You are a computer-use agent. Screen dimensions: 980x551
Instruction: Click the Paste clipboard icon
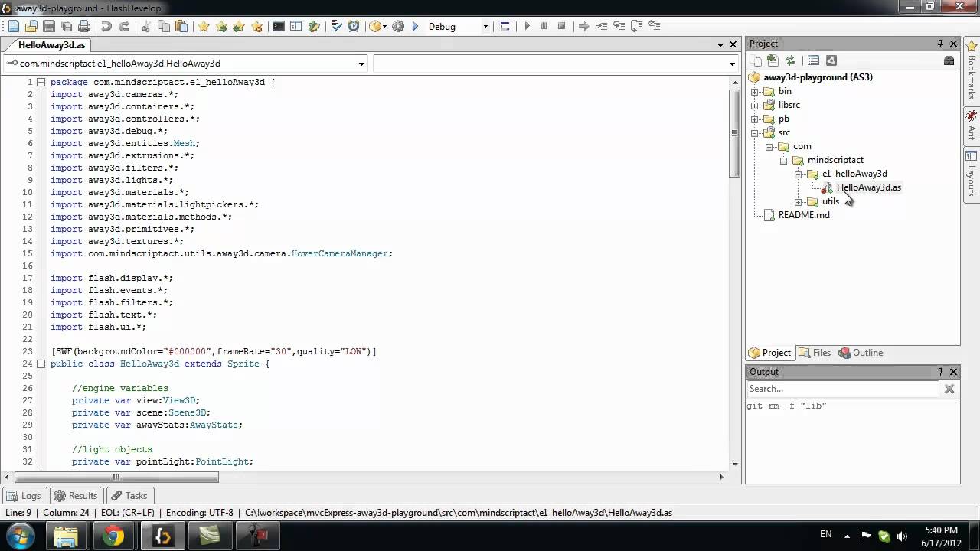click(x=181, y=26)
